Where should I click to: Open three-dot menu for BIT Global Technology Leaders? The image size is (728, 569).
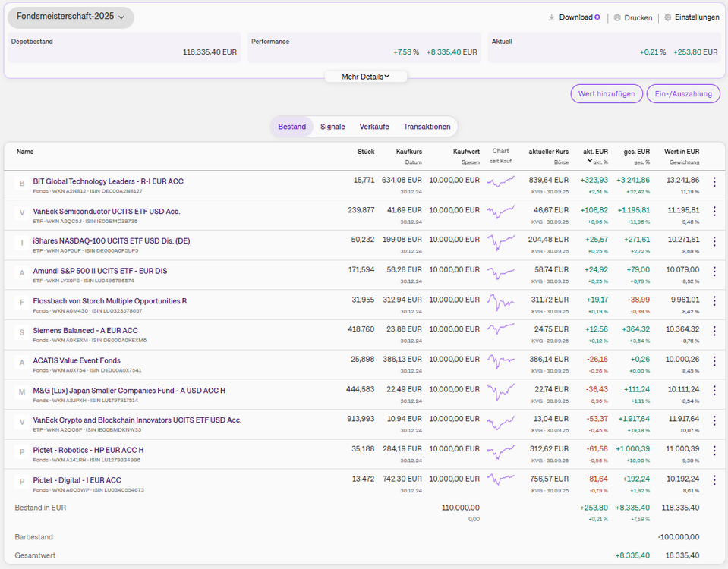point(714,182)
